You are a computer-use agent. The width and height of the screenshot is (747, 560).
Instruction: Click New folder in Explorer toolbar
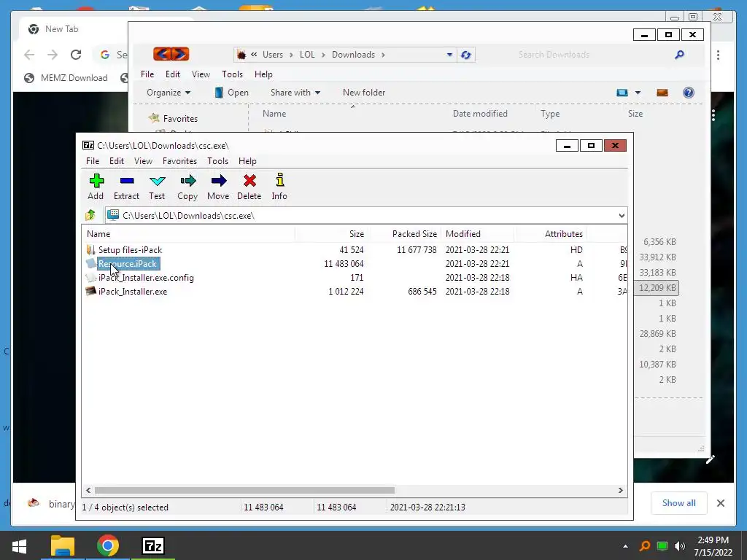point(364,93)
